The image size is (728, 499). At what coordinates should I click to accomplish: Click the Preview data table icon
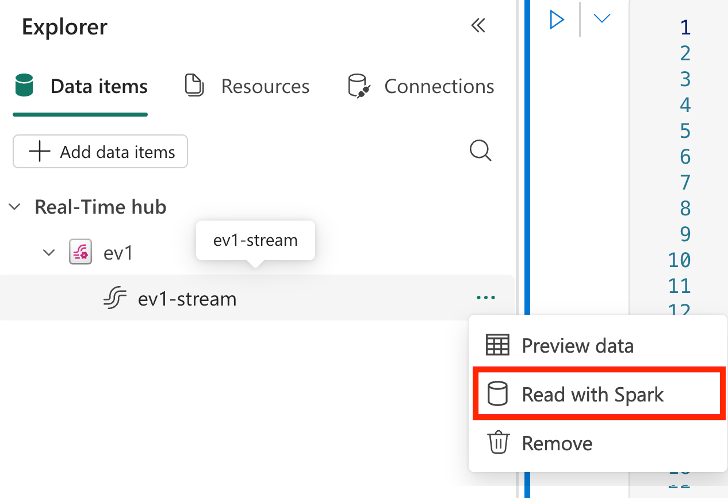click(x=497, y=346)
